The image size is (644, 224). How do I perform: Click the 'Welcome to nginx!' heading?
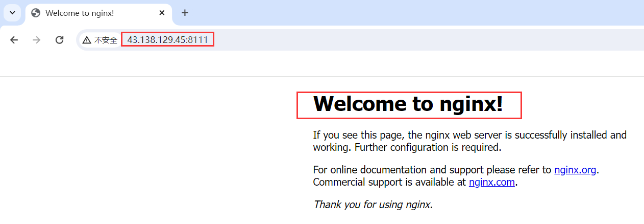(408, 104)
